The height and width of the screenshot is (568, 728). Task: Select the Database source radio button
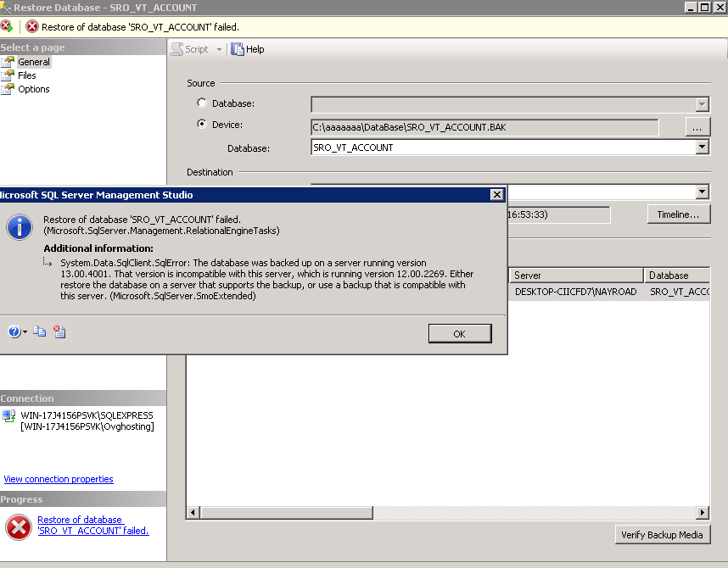click(201, 103)
